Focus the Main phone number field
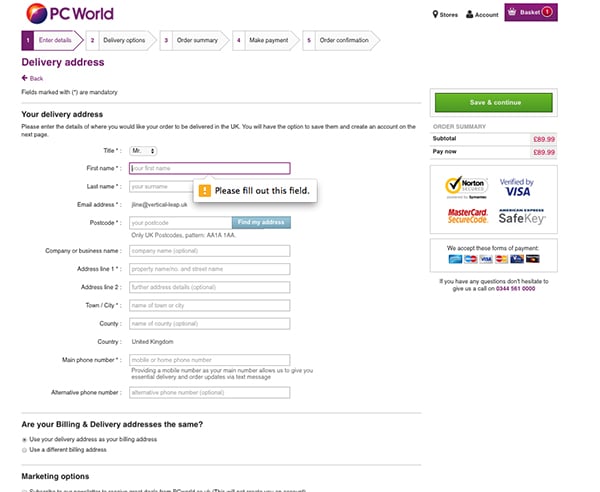600x492 pixels. point(210,360)
